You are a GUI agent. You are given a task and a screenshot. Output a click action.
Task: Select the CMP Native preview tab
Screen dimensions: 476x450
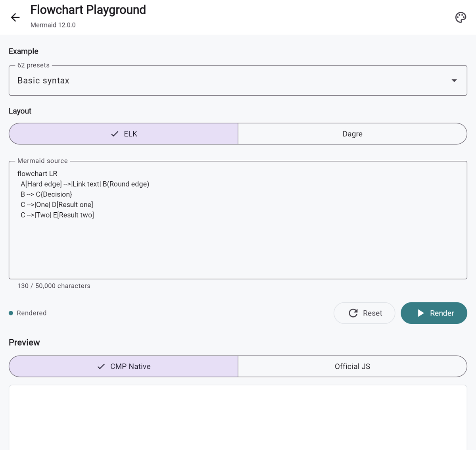[123, 366]
